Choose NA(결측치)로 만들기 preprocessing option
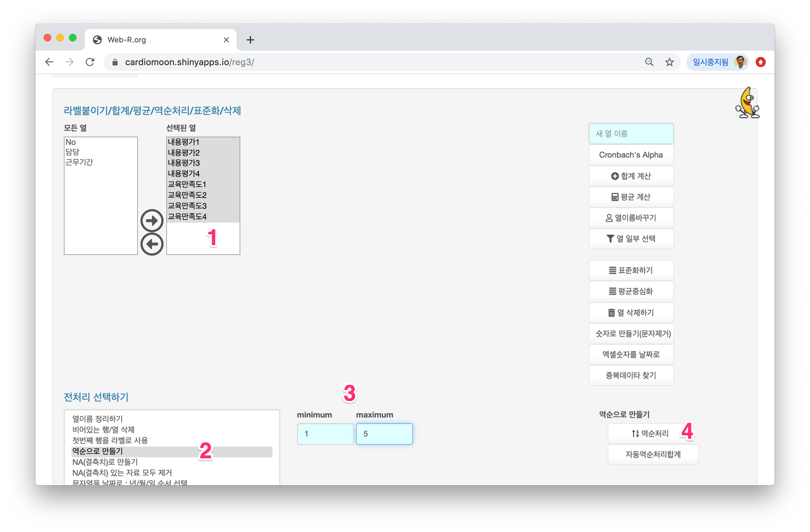This screenshot has width=810, height=532. click(x=105, y=461)
